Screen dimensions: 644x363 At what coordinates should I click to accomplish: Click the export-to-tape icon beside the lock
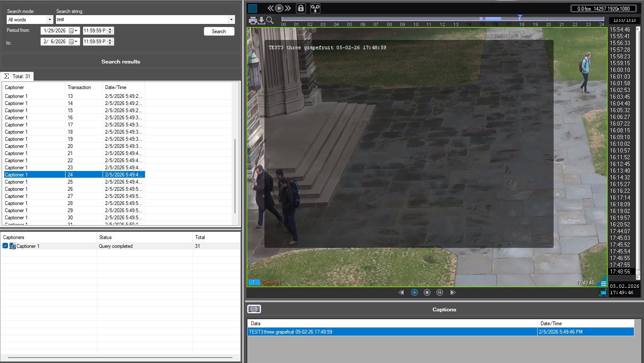[x=315, y=8]
